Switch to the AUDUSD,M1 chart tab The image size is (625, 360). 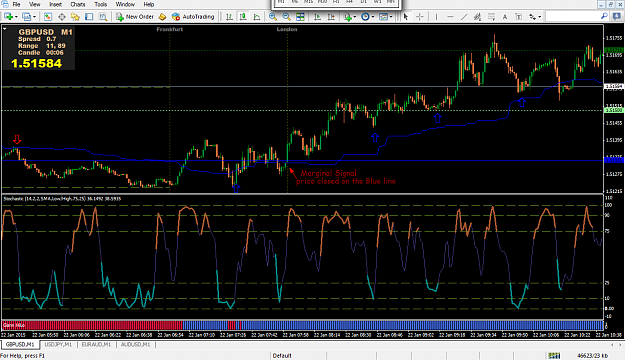[x=135, y=344]
